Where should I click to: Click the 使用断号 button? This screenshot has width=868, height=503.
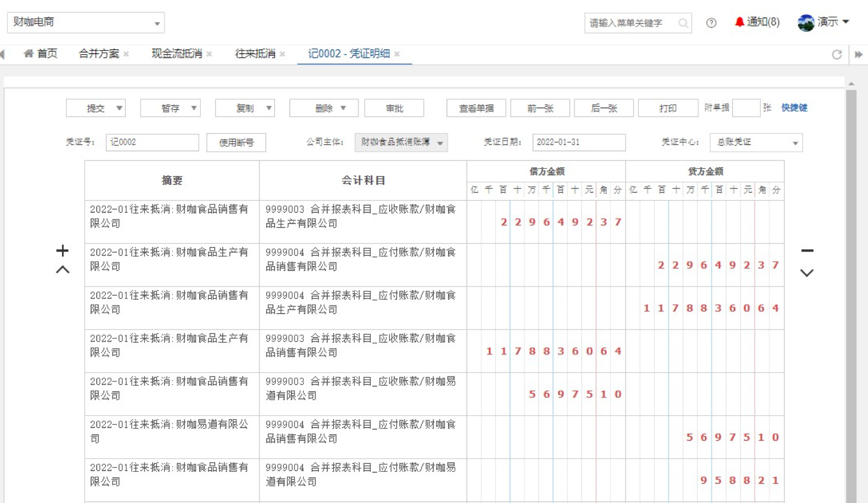click(236, 143)
